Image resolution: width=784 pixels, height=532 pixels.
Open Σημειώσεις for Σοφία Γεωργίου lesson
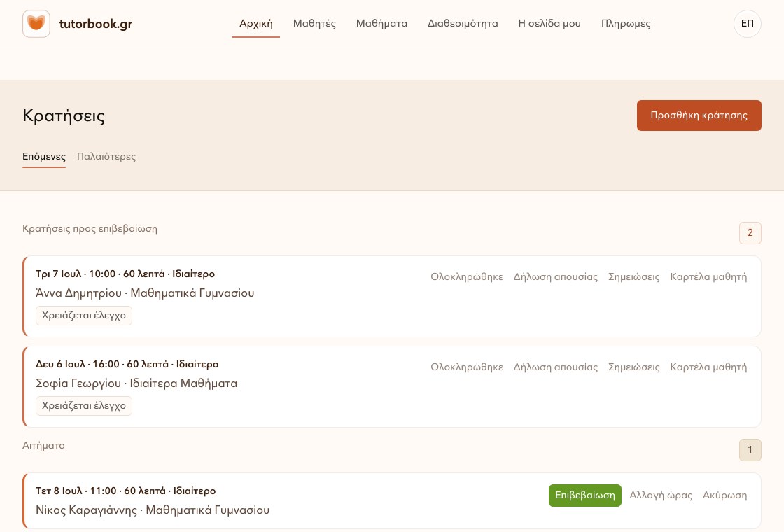click(x=633, y=367)
